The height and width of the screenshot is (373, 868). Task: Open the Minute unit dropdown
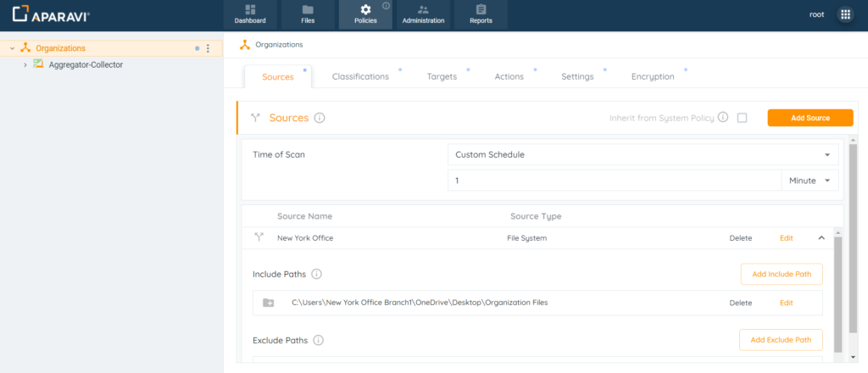(x=810, y=181)
